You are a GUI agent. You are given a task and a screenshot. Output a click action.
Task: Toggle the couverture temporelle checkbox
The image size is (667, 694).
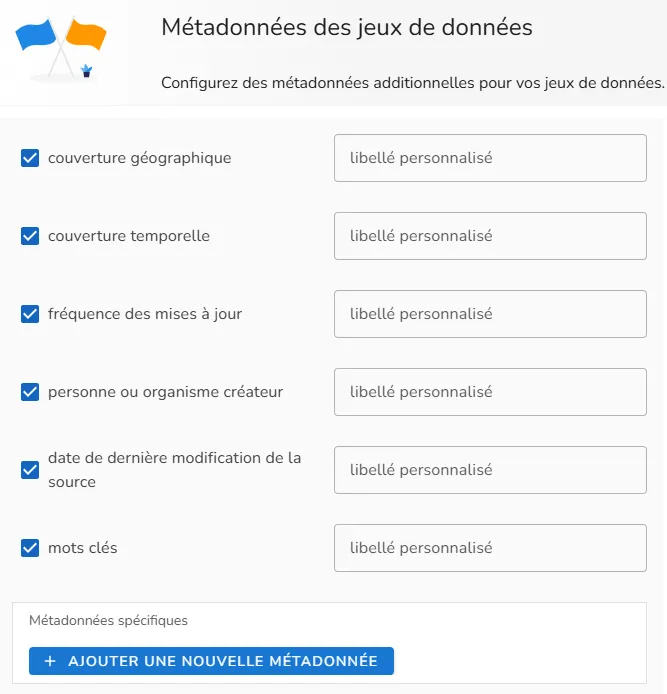[30, 236]
